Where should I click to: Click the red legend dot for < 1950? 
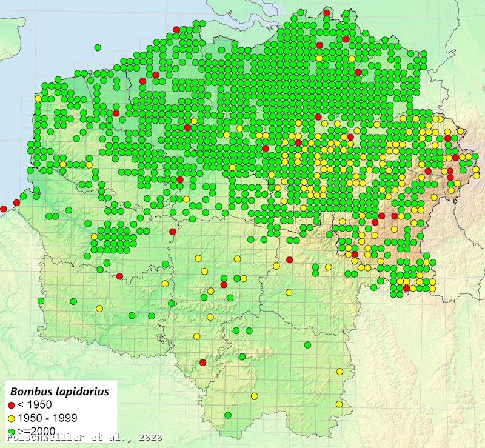click(x=12, y=405)
